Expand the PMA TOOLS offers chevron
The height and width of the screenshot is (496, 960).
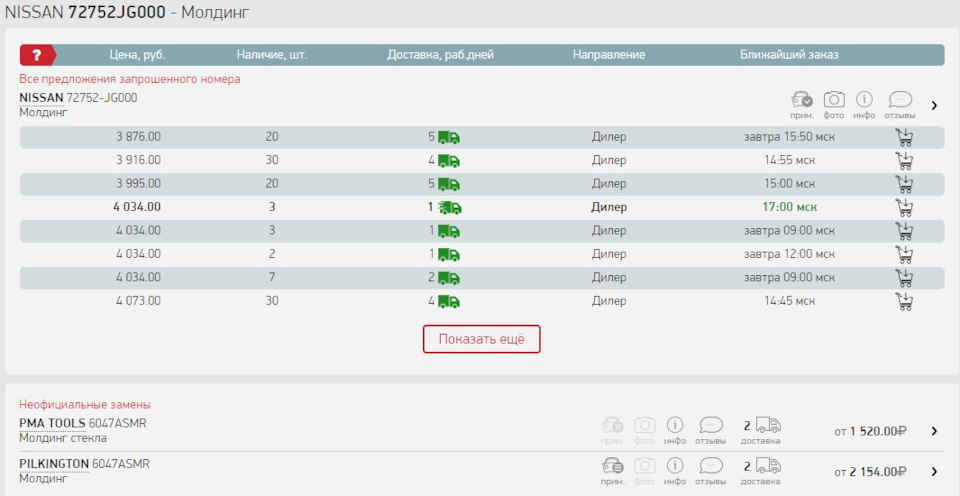[x=934, y=431]
